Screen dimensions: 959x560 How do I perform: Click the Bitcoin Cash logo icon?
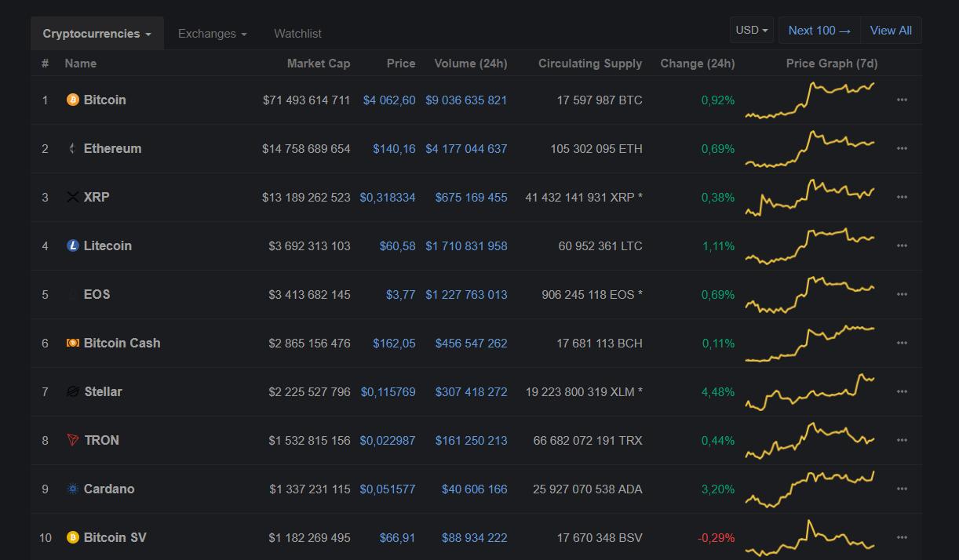click(x=73, y=343)
